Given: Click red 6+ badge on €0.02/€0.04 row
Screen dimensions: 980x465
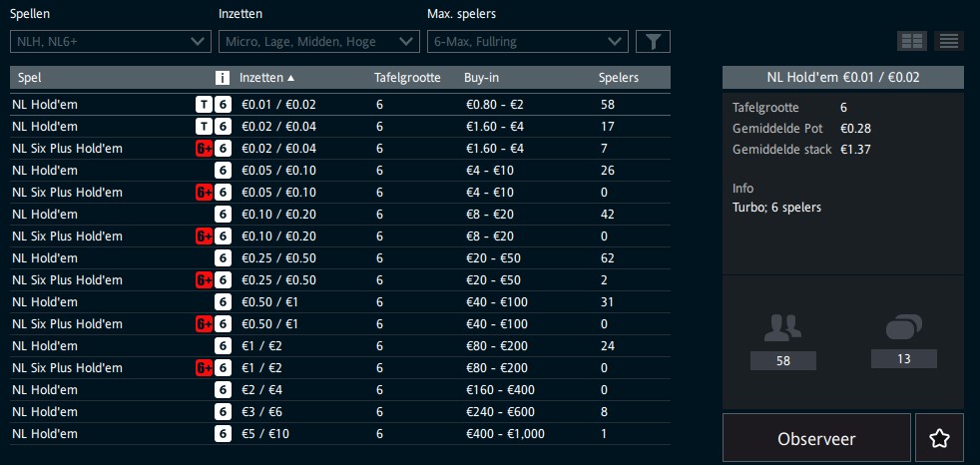Looking at the screenshot, I should 204,149.
